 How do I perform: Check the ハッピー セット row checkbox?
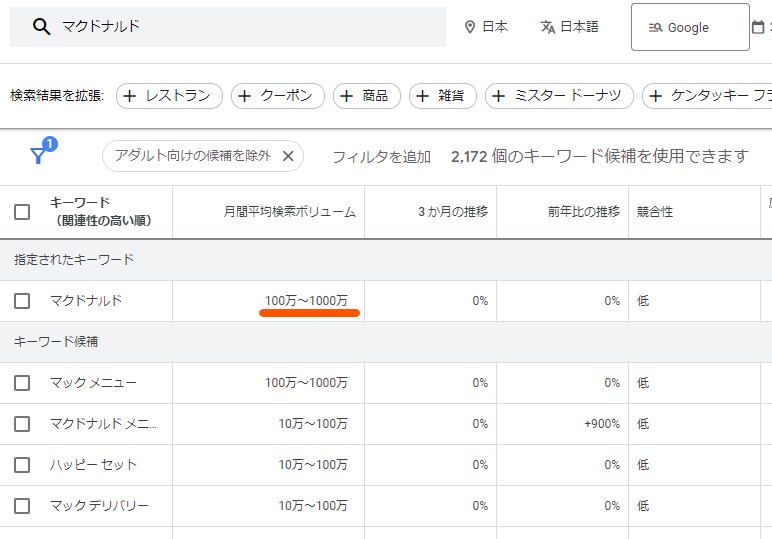[x=22, y=465]
